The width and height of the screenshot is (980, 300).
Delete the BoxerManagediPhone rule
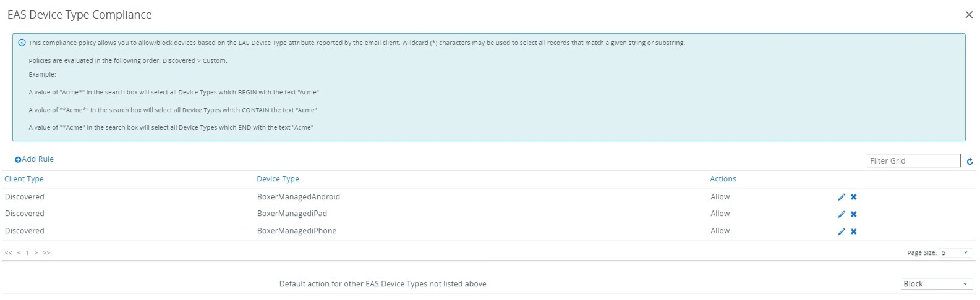pos(853,231)
